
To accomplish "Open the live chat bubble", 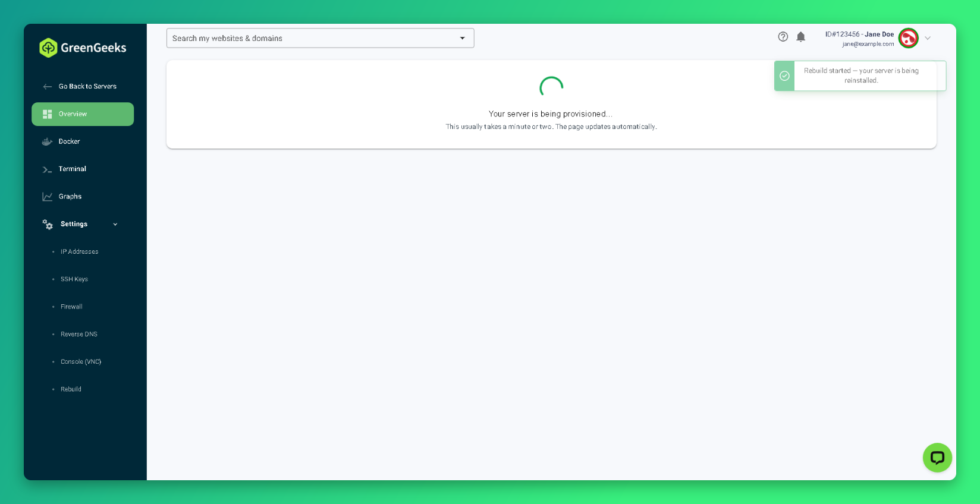I will [x=937, y=458].
